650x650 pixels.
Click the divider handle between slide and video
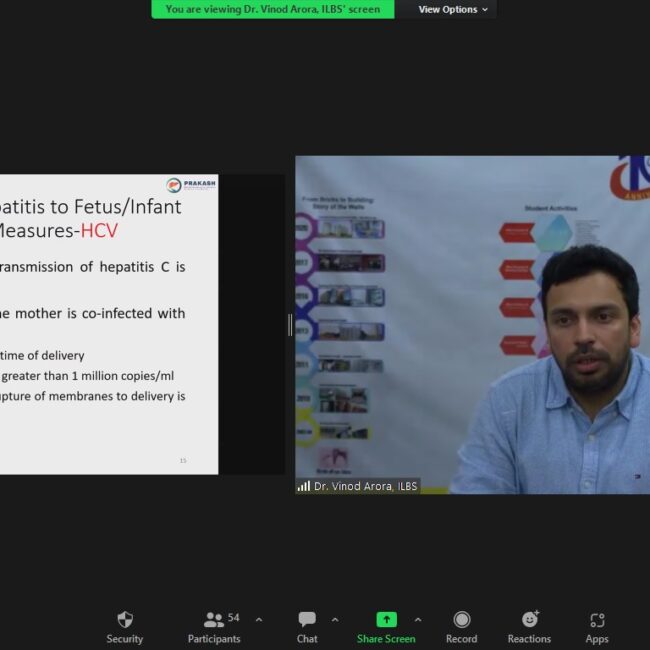pos(290,324)
